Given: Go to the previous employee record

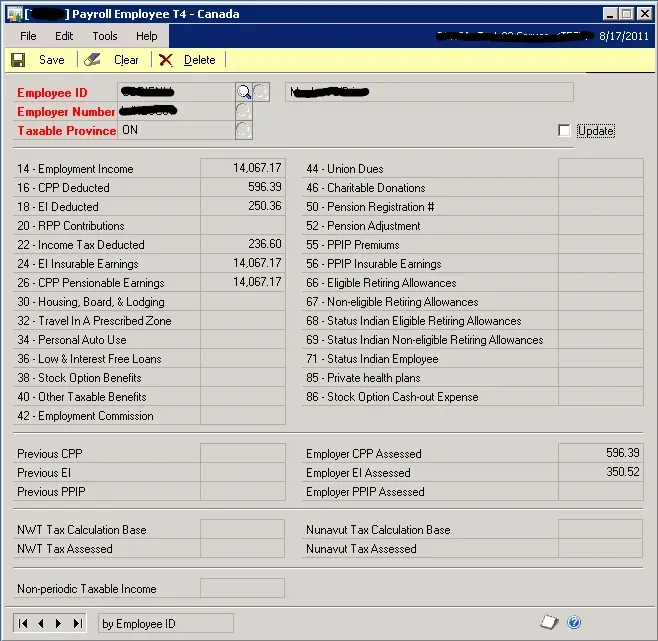Looking at the screenshot, I should [x=41, y=623].
